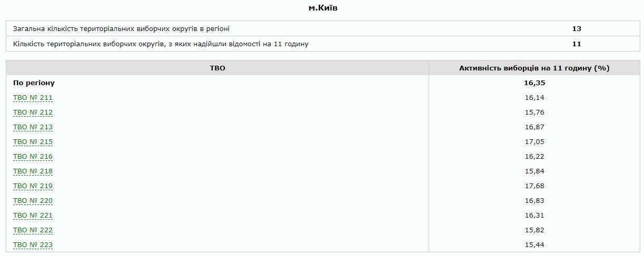Screen dimensions: 644x256
Task: Select the По регіону row label
Action: point(34,83)
